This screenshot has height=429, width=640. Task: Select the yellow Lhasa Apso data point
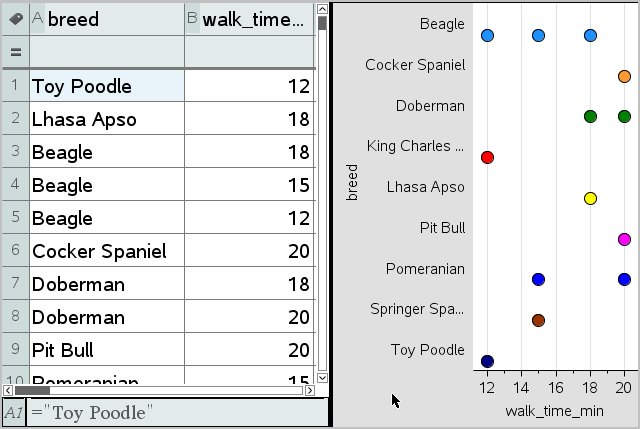[x=590, y=198]
